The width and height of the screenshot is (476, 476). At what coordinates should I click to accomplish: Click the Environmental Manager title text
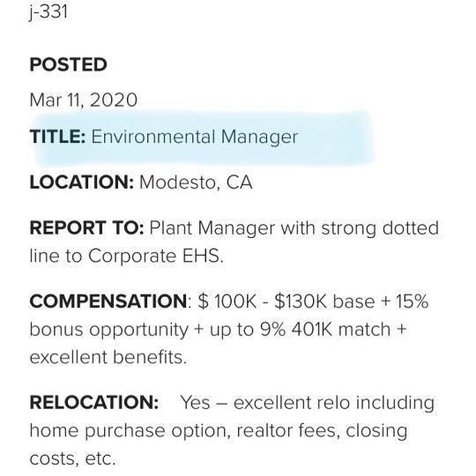click(195, 137)
